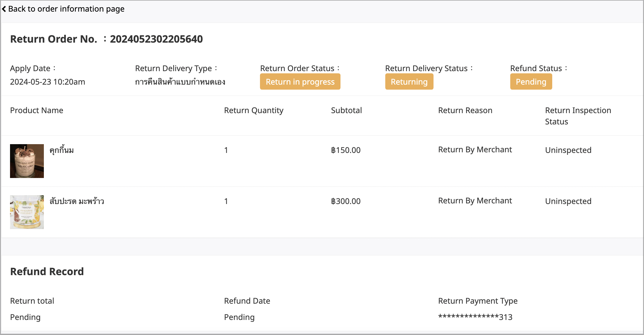Select the สับปะรด มะพร้าว product name
The height and width of the screenshot is (335, 644).
click(77, 201)
